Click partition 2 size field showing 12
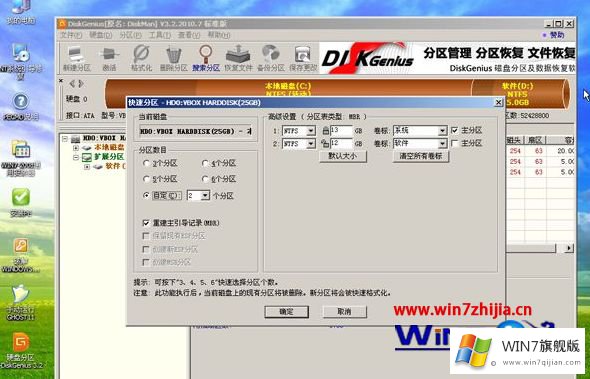The image size is (590, 379). 341,143
